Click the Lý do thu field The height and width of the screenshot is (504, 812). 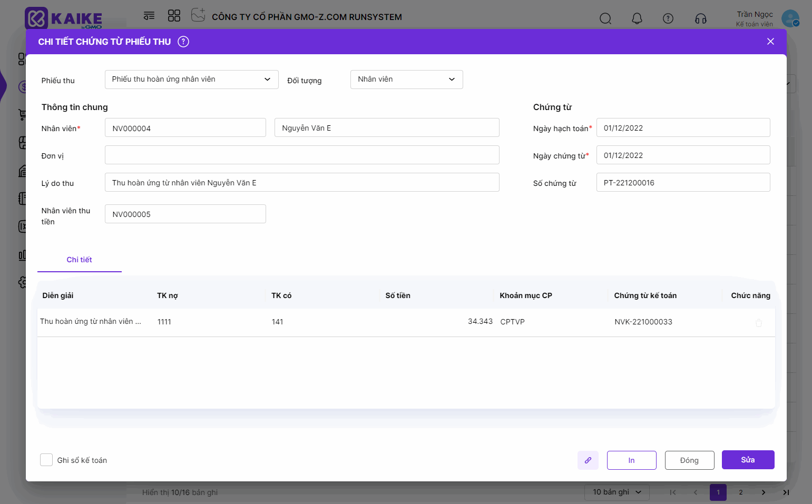click(302, 182)
